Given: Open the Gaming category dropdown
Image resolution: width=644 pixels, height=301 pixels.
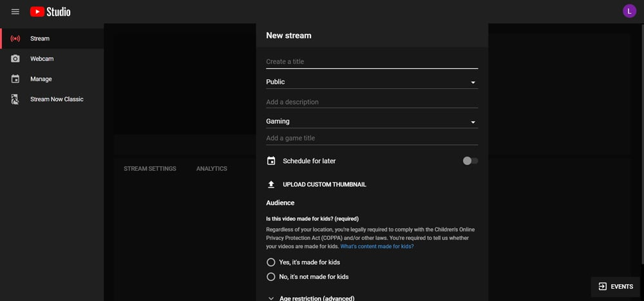Looking at the screenshot, I should coord(372,121).
